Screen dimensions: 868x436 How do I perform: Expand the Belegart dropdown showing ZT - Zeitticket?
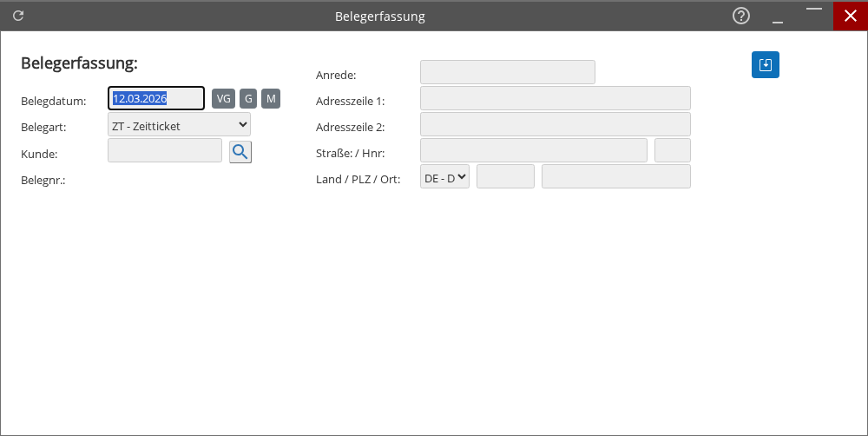179,125
